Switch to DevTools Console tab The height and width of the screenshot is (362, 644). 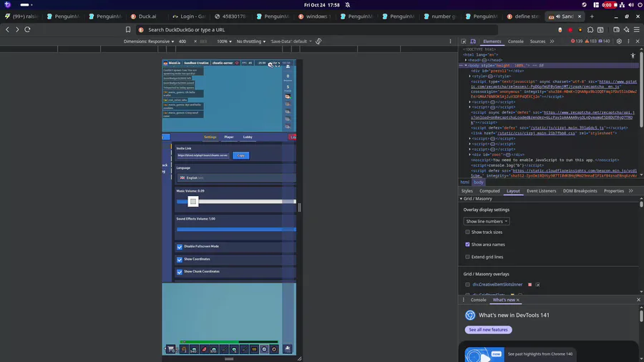[x=515, y=41]
